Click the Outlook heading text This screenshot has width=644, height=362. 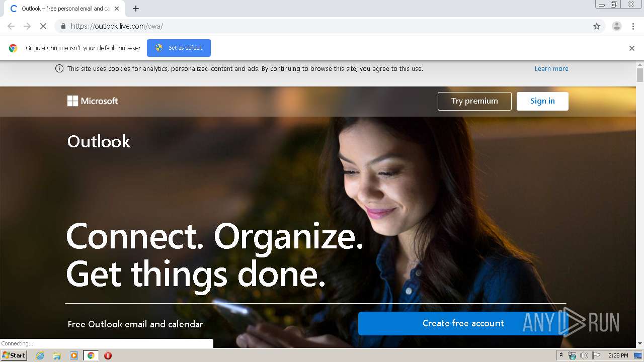(99, 142)
